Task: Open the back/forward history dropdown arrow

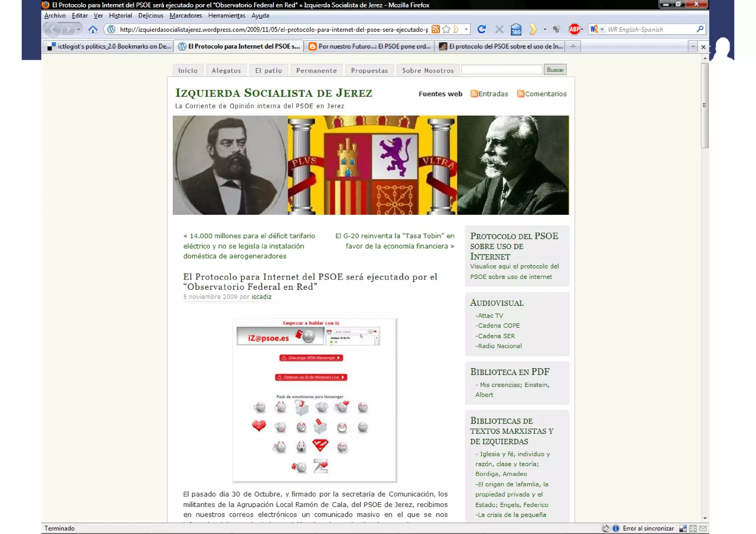Action: click(x=79, y=30)
